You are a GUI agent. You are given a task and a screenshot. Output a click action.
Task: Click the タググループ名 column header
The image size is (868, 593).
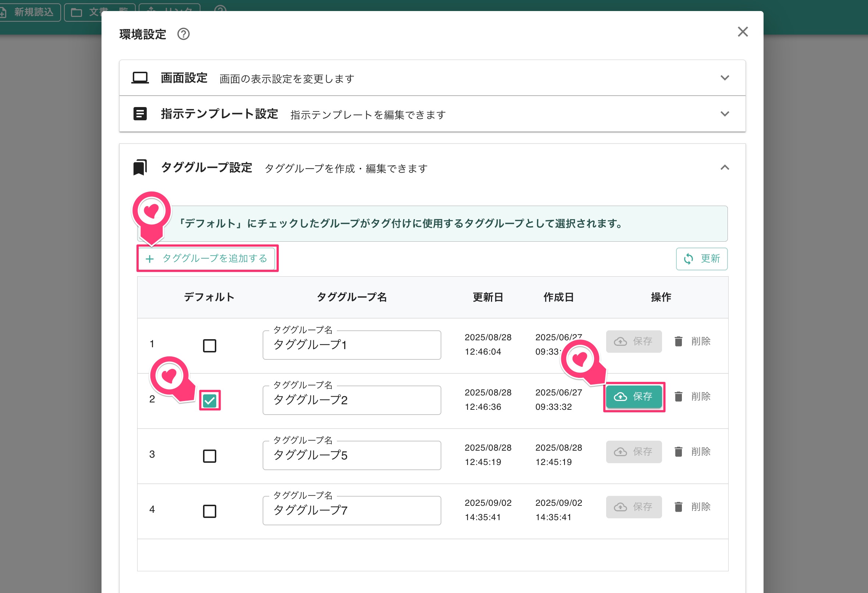(x=352, y=297)
